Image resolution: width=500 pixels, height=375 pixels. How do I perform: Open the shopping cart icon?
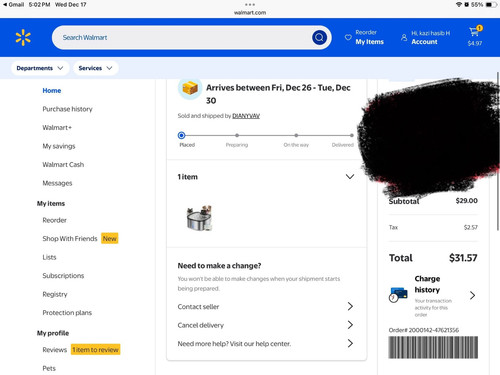(474, 31)
